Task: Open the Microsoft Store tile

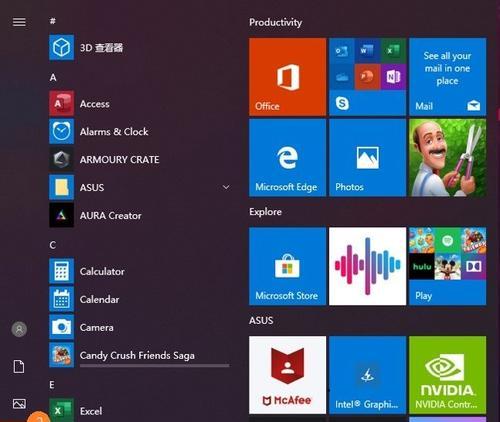Action: point(287,266)
